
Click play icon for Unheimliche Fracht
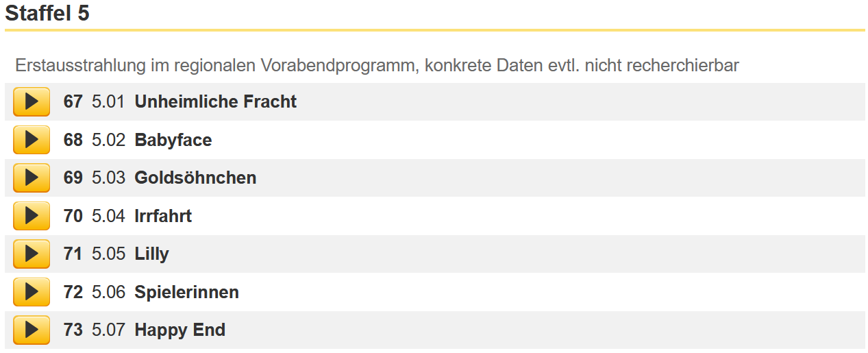[x=32, y=102]
